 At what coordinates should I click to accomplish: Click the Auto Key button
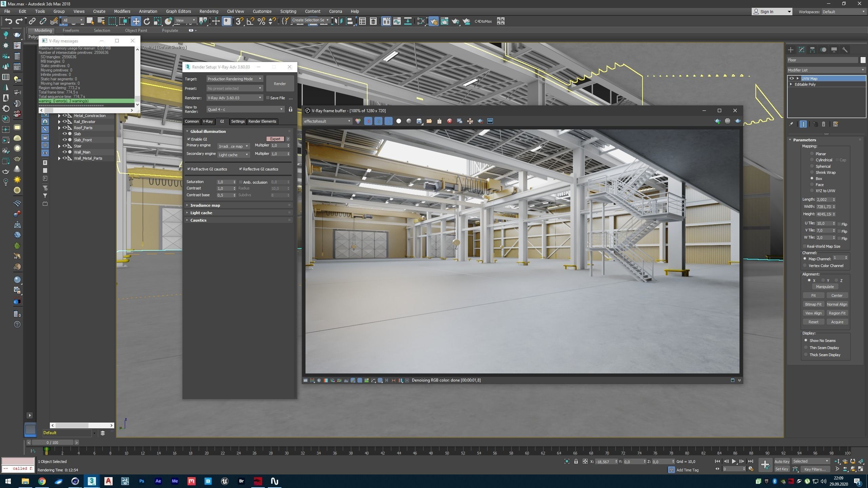[782, 461]
